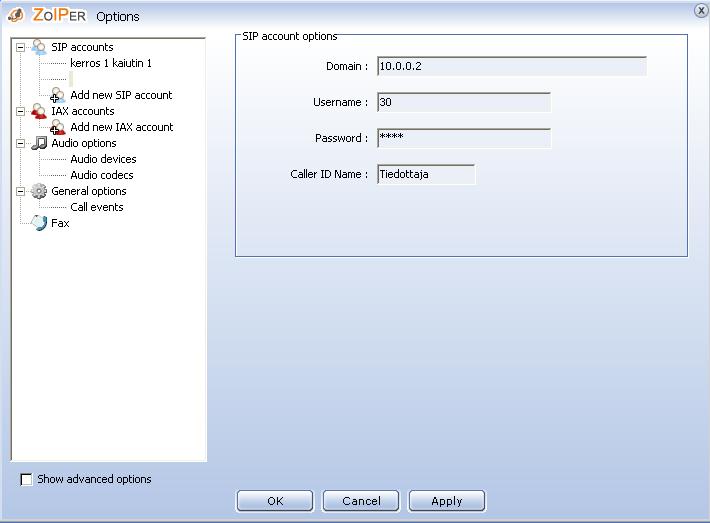Focus the Domain input field
710x523 pixels.
tap(512, 66)
